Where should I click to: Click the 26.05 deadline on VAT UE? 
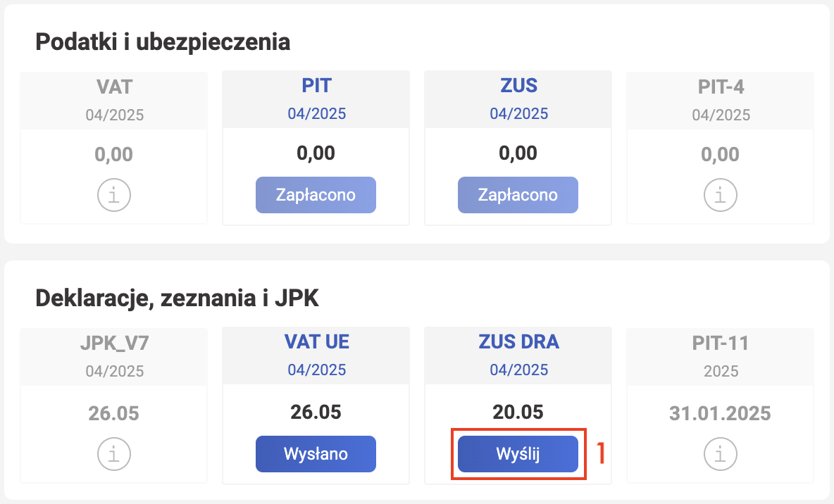[x=316, y=412]
